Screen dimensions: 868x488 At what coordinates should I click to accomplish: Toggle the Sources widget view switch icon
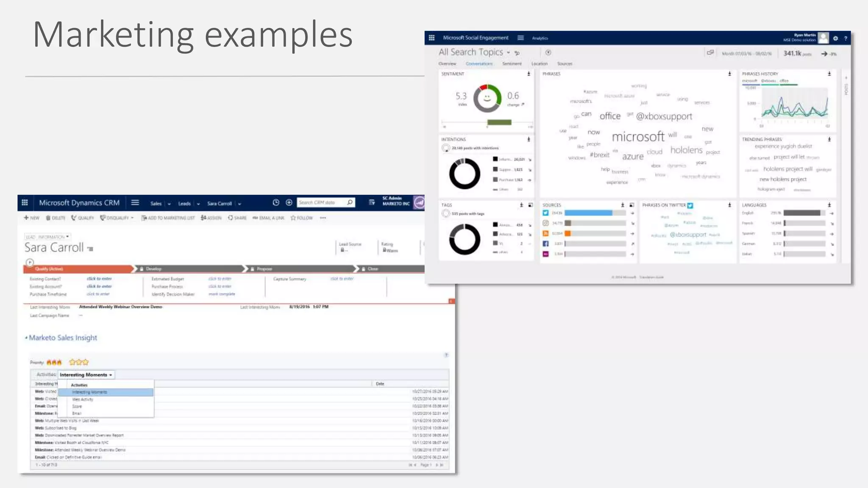pyautogui.click(x=632, y=205)
